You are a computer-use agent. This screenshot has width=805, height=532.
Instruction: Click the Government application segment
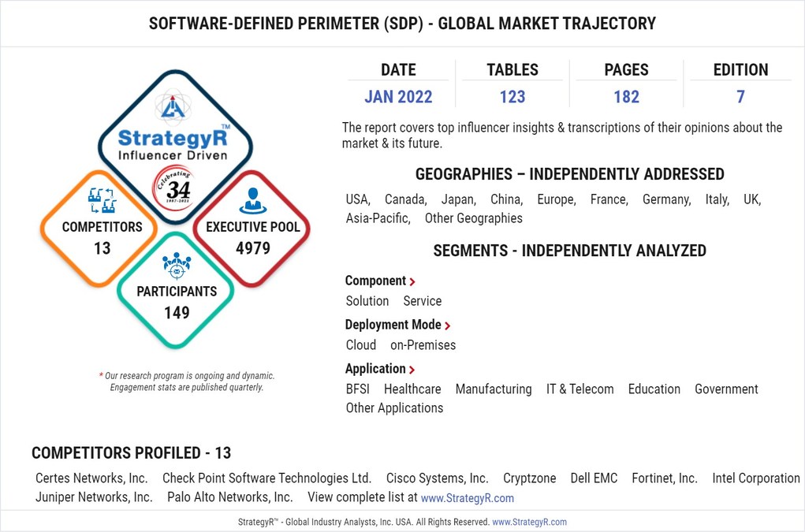click(726, 389)
